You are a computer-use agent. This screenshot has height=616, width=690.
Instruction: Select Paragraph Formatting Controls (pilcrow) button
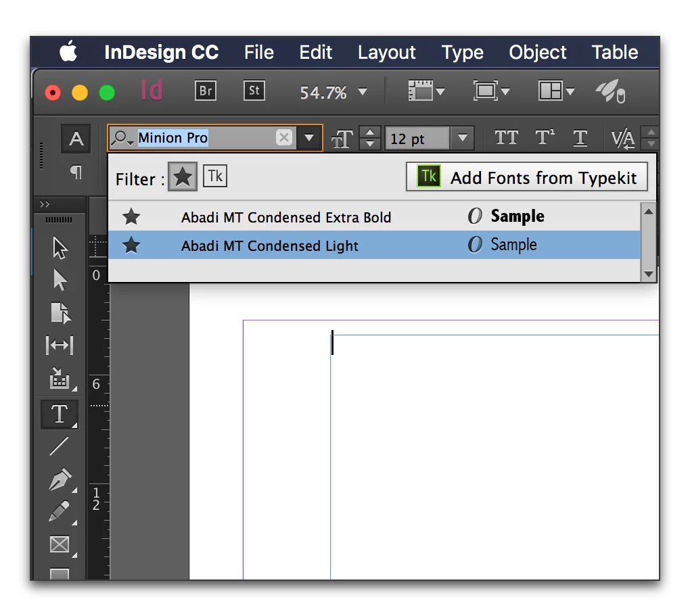point(76,172)
